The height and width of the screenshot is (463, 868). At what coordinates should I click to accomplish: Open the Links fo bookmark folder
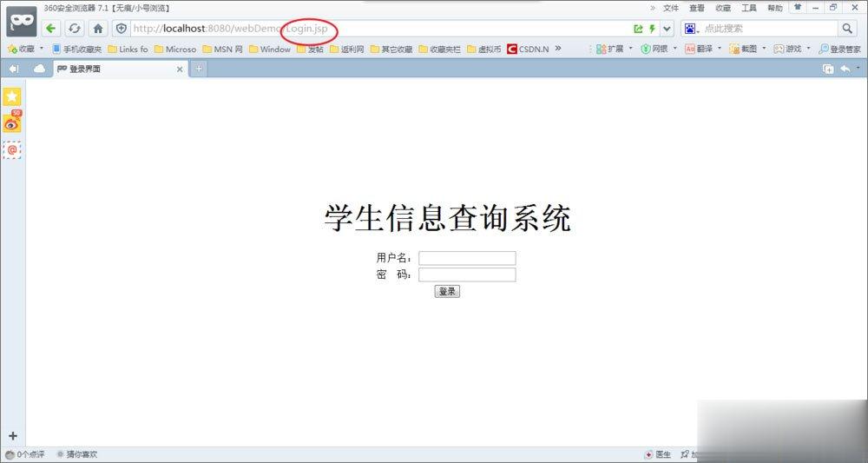click(x=128, y=49)
